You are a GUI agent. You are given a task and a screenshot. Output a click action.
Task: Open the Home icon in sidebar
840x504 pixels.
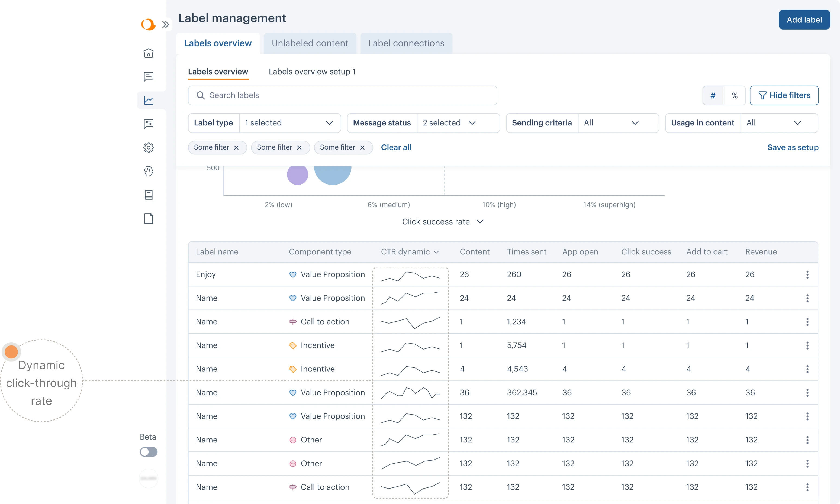(149, 53)
